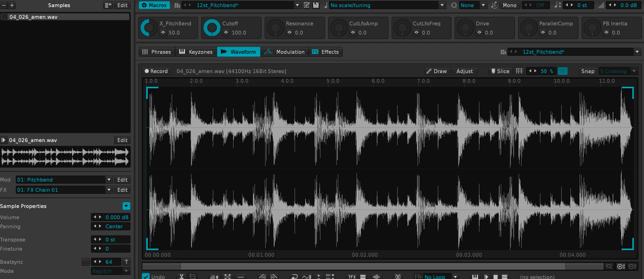Click the Slice button
This screenshot has width=644, height=279.
[x=500, y=71]
